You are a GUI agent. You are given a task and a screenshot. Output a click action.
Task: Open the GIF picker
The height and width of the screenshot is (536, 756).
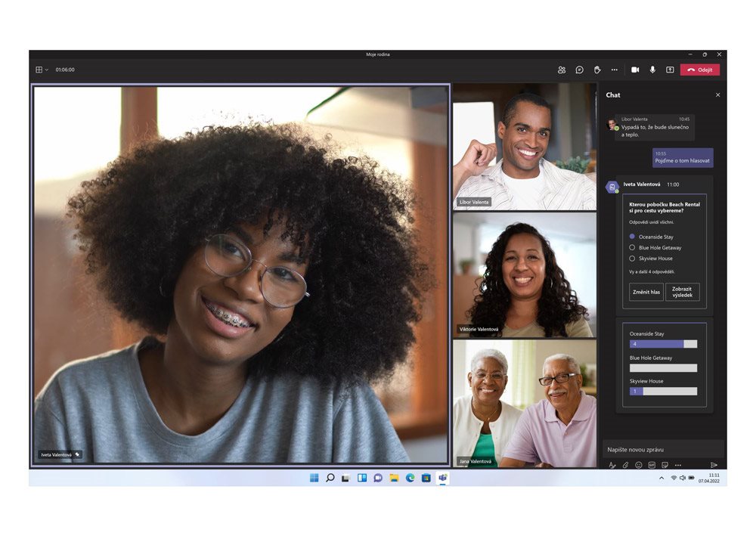click(652, 464)
